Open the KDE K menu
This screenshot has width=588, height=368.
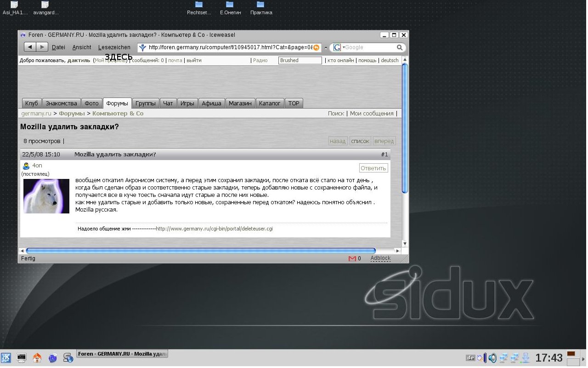6,358
